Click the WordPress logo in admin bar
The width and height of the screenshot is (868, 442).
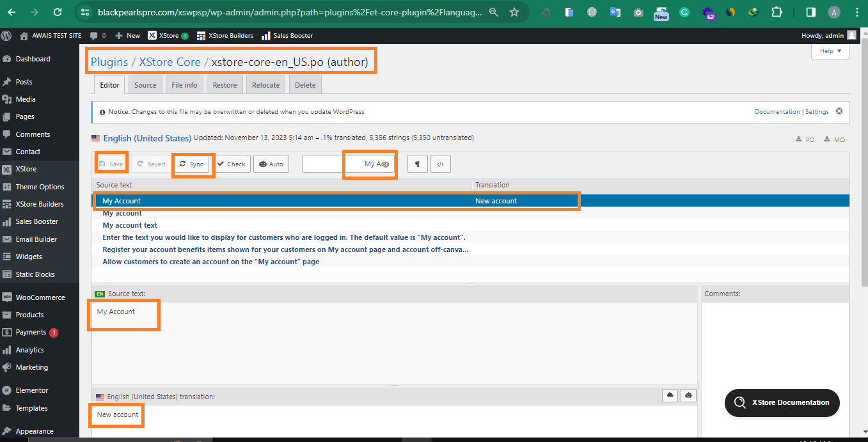click(x=6, y=35)
